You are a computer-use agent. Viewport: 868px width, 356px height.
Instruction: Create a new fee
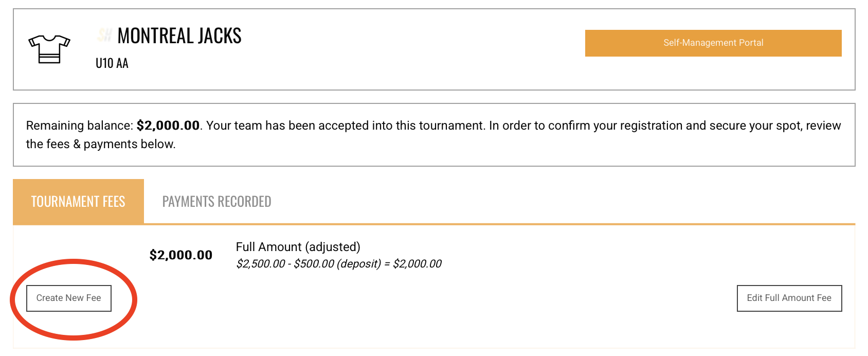click(x=69, y=298)
